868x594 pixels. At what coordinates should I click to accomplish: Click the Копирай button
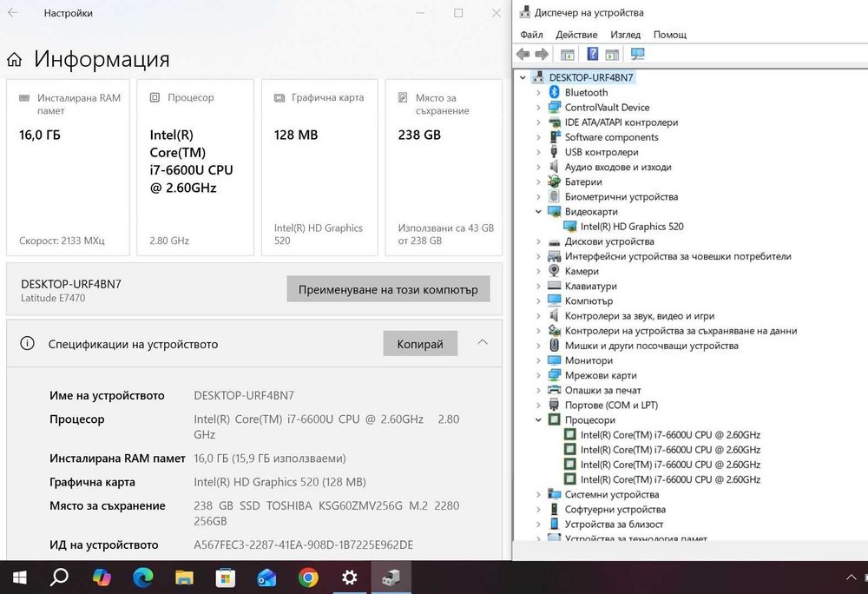[x=420, y=344]
